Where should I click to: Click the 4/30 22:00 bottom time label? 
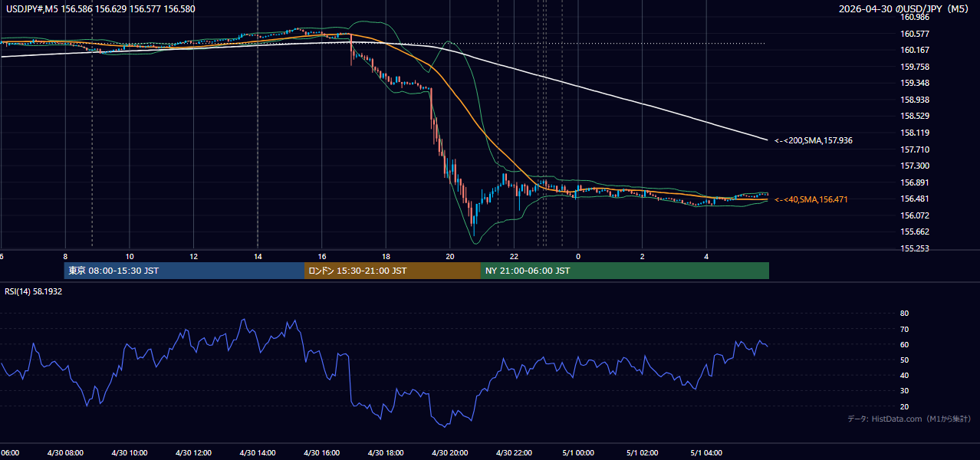click(514, 453)
